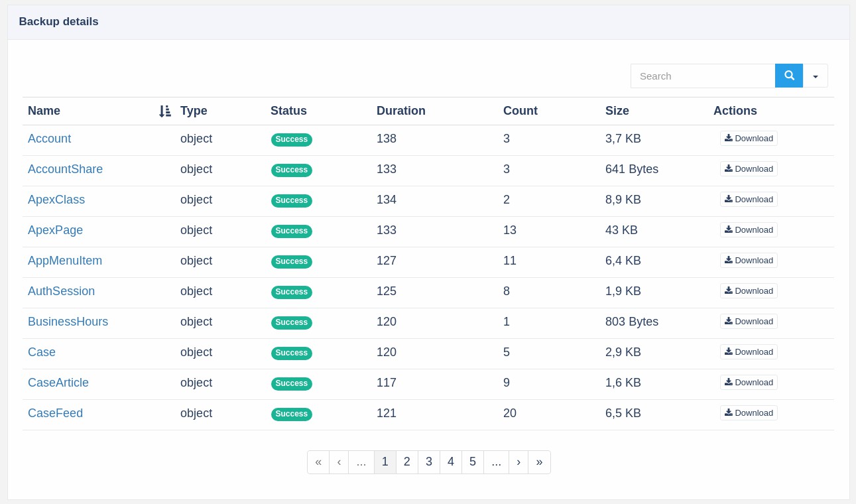Go to last page with double-right arrow
Image resolution: width=856 pixels, height=504 pixels.
point(539,462)
